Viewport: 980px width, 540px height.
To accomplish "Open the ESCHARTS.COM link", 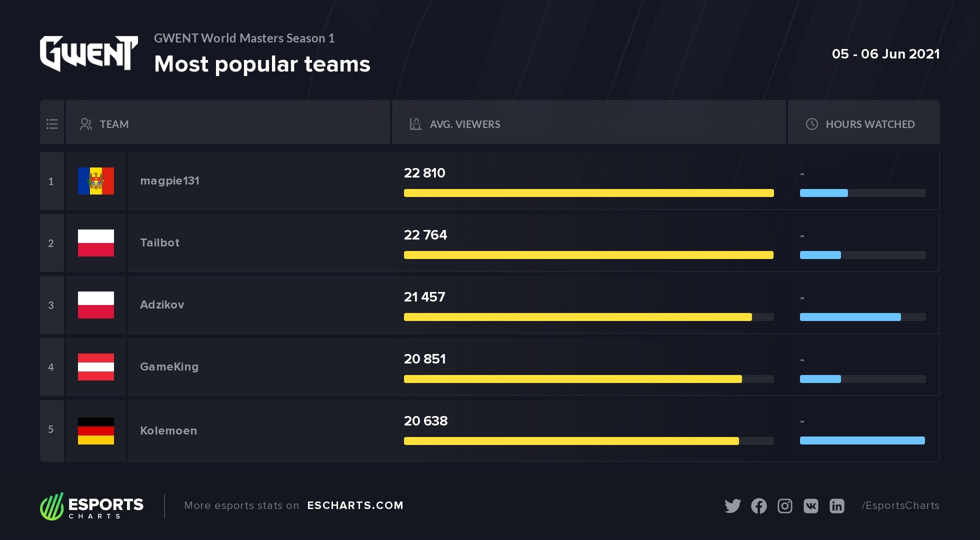I will (355, 505).
